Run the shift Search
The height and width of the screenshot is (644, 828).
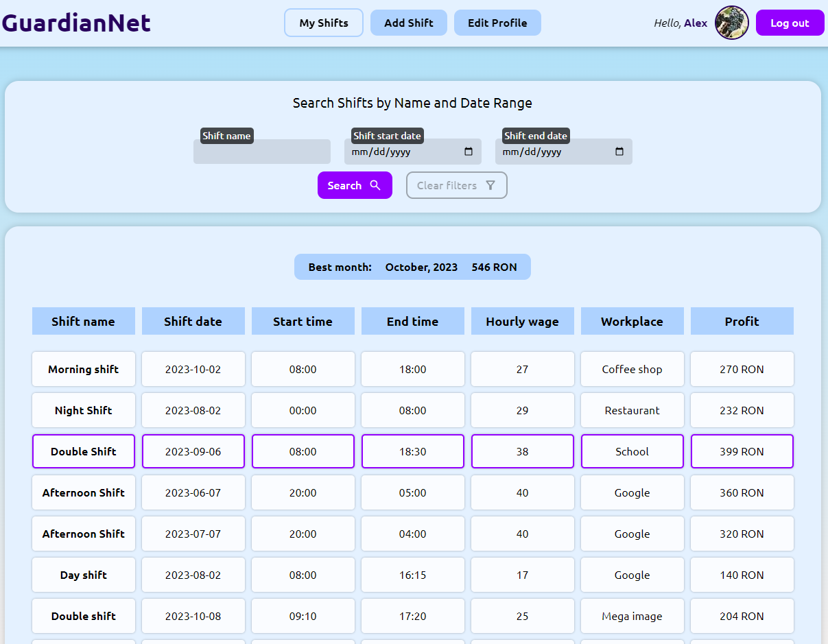point(354,185)
